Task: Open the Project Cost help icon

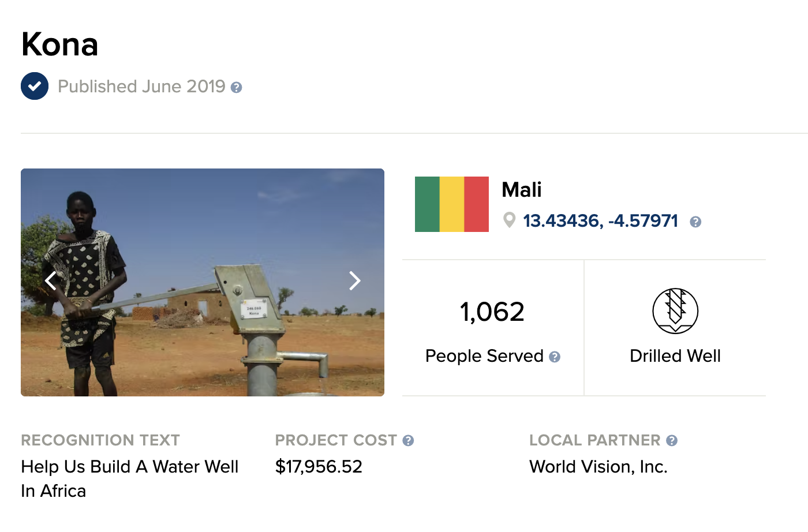Action: click(408, 441)
